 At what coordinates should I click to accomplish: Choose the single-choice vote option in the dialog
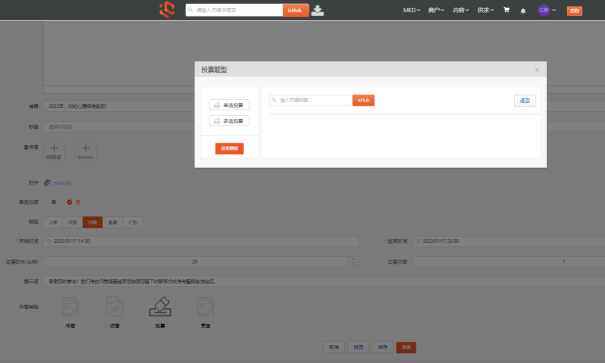coord(229,105)
